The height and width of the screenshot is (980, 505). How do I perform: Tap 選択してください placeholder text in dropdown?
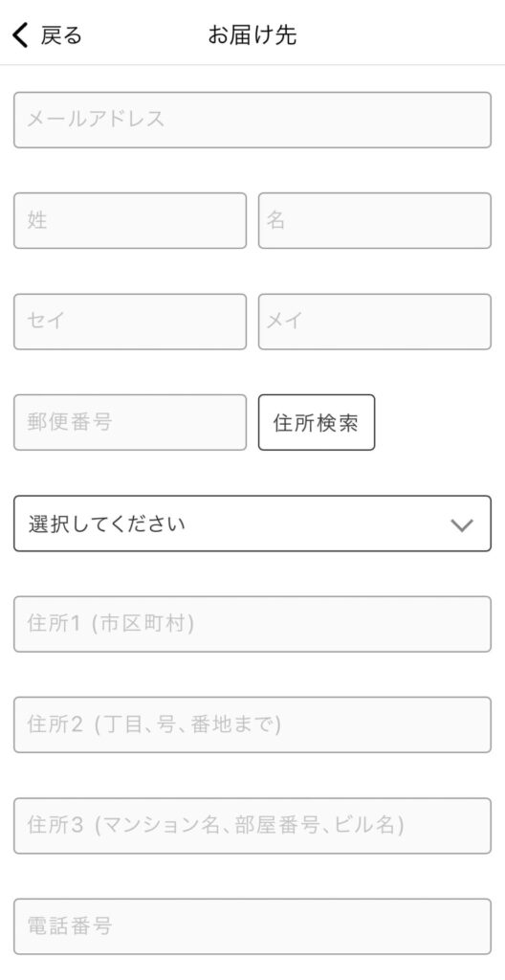(106, 523)
